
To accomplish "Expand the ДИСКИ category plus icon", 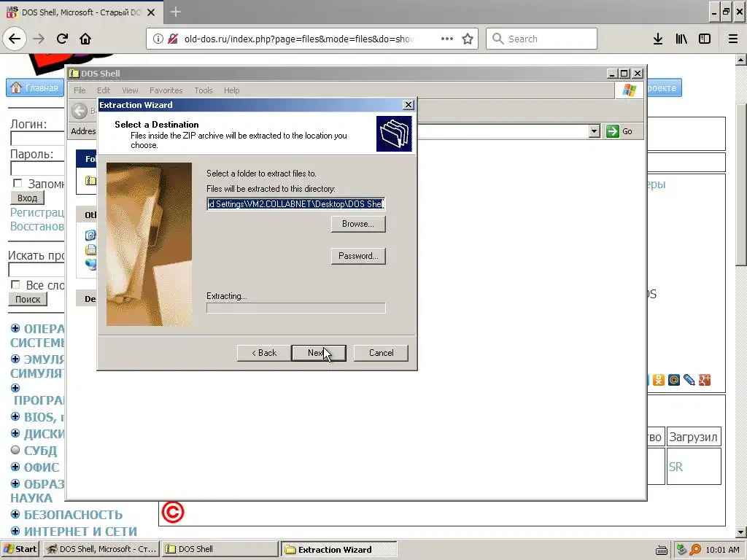I will click(x=15, y=433).
